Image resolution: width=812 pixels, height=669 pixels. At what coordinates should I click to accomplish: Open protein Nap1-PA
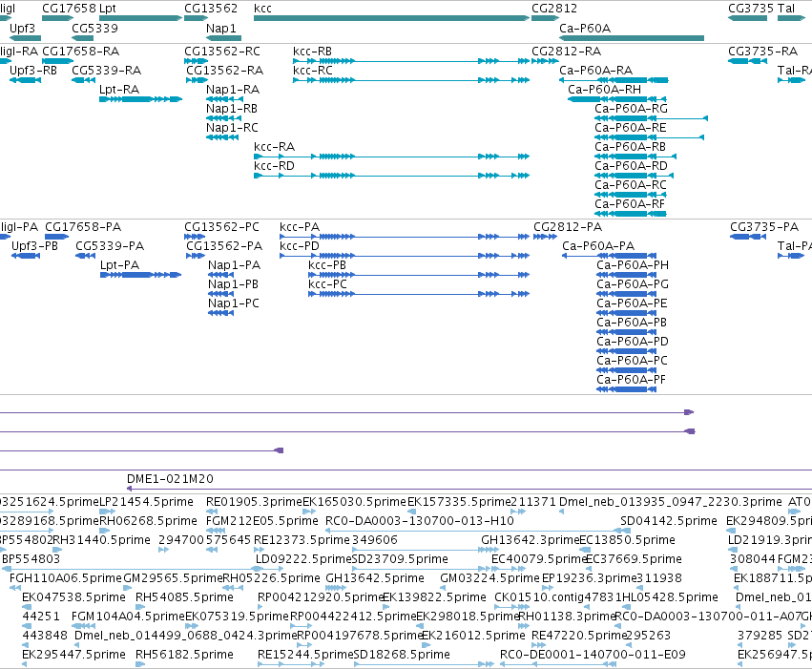coord(234,265)
